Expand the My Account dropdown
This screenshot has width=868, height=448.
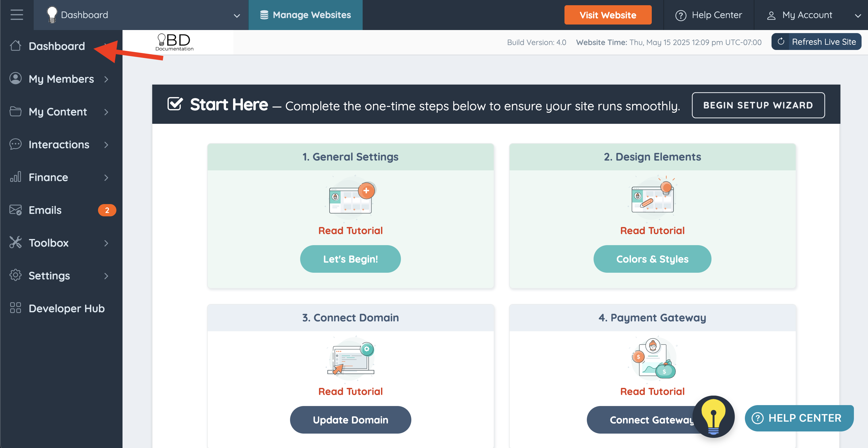[x=857, y=16]
